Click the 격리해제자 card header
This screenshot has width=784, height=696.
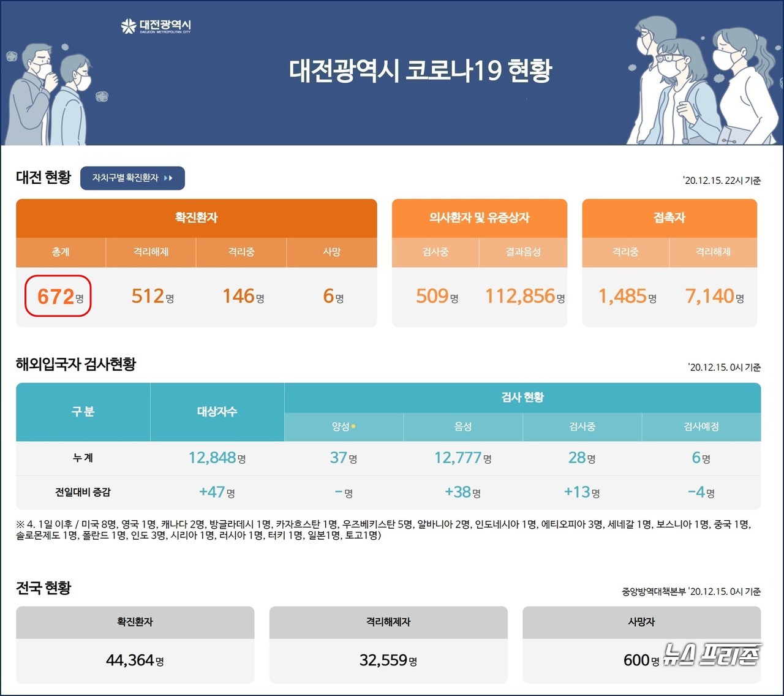(388, 622)
